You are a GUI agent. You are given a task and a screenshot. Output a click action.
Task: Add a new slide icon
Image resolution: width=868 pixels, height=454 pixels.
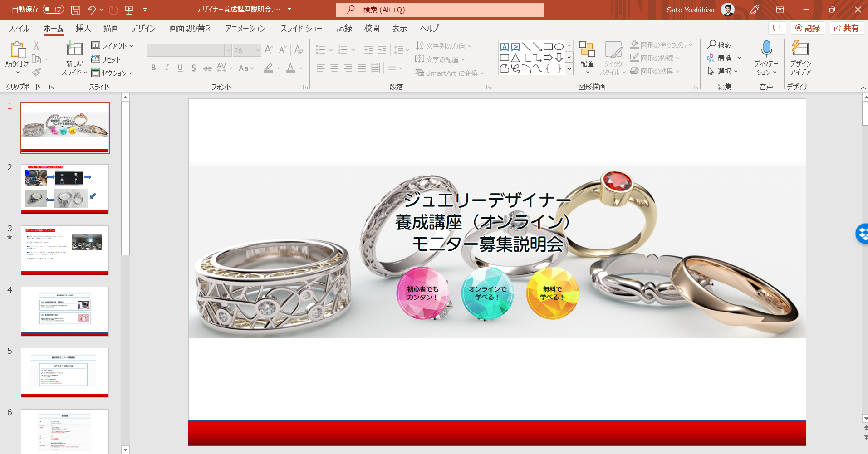(x=74, y=49)
